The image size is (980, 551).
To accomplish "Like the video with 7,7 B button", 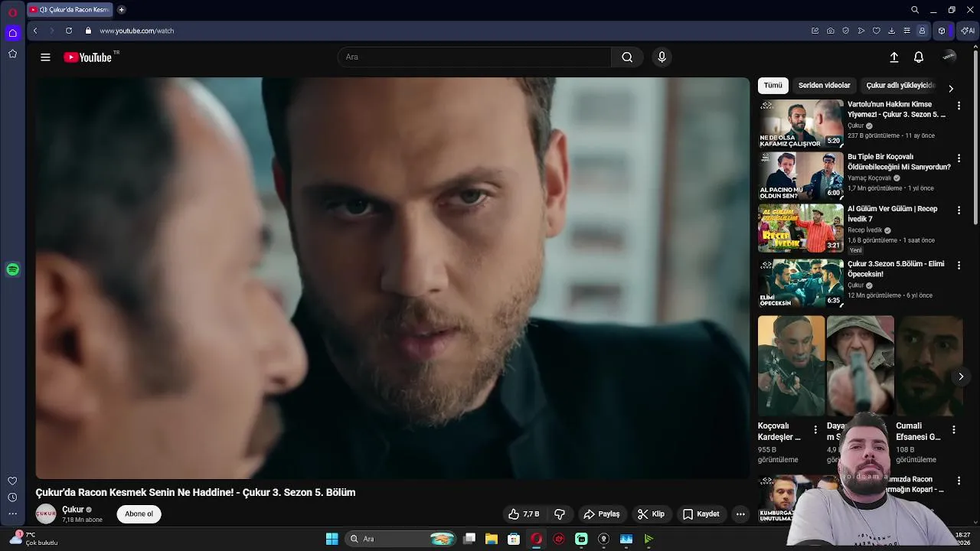I will pyautogui.click(x=524, y=514).
